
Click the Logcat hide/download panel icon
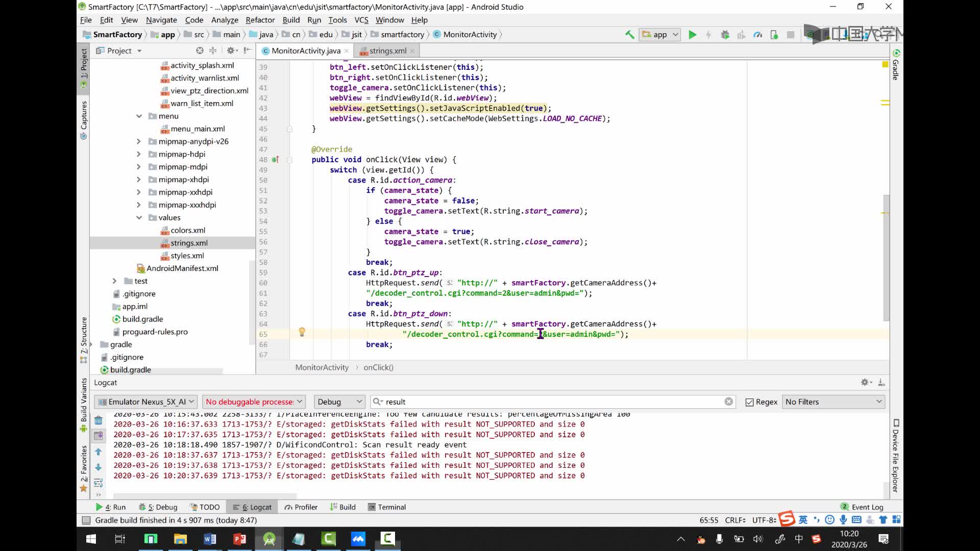click(881, 382)
